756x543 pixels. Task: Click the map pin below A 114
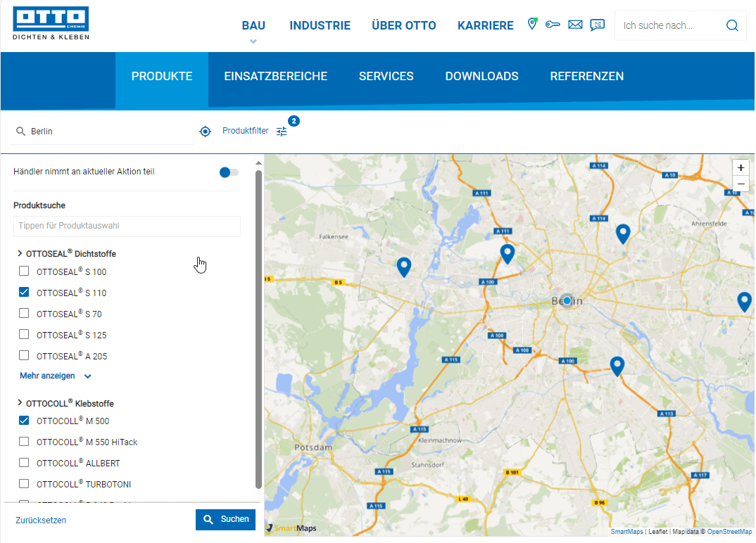pyautogui.click(x=623, y=234)
